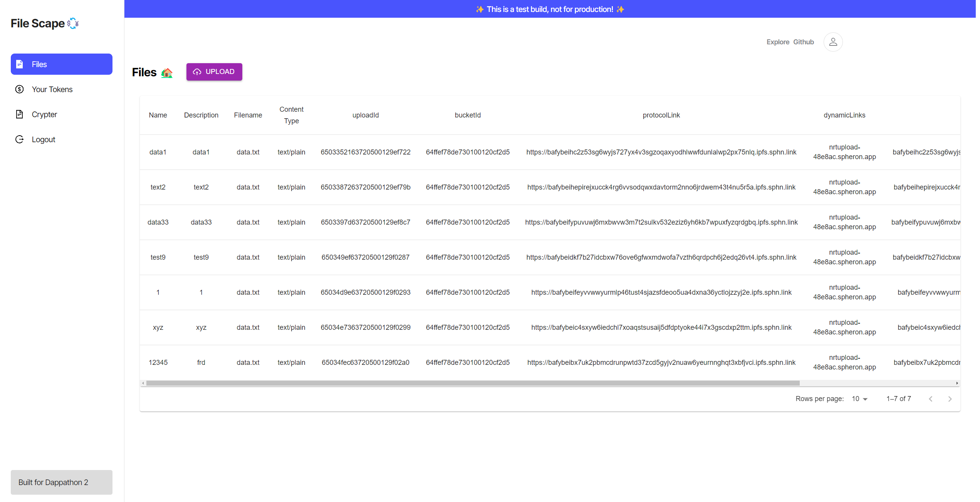Viewport: 980px width, 502px height.
Task: Click the table horizontal scrollbar thumb
Action: (x=473, y=383)
